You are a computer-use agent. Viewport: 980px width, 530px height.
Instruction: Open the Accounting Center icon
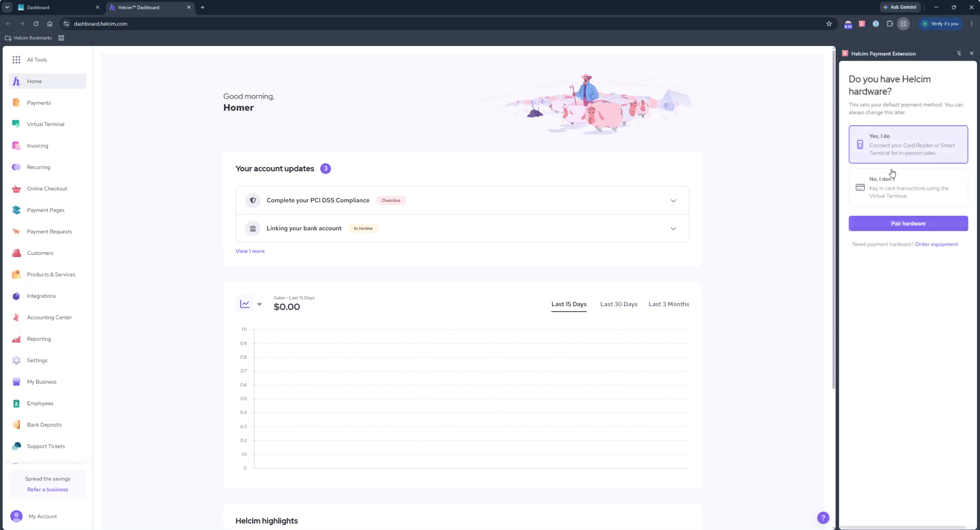click(16, 317)
